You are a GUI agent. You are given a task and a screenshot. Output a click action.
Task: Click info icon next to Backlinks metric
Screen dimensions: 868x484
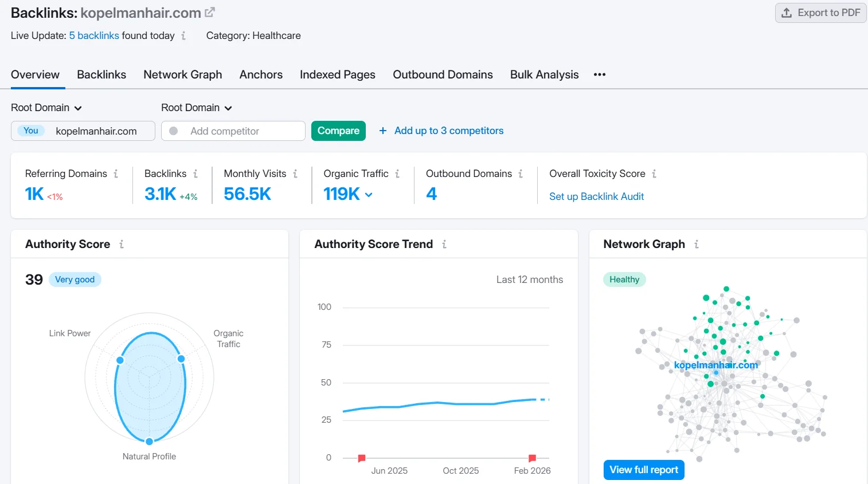196,174
